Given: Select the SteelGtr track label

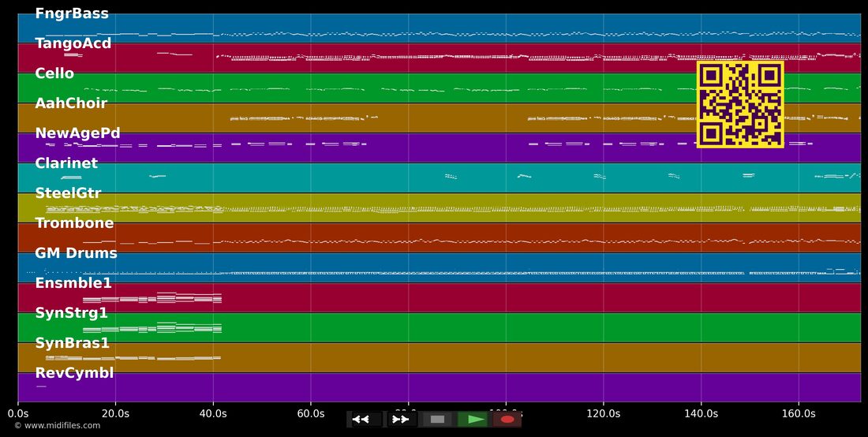Looking at the screenshot, I should coord(68,193).
